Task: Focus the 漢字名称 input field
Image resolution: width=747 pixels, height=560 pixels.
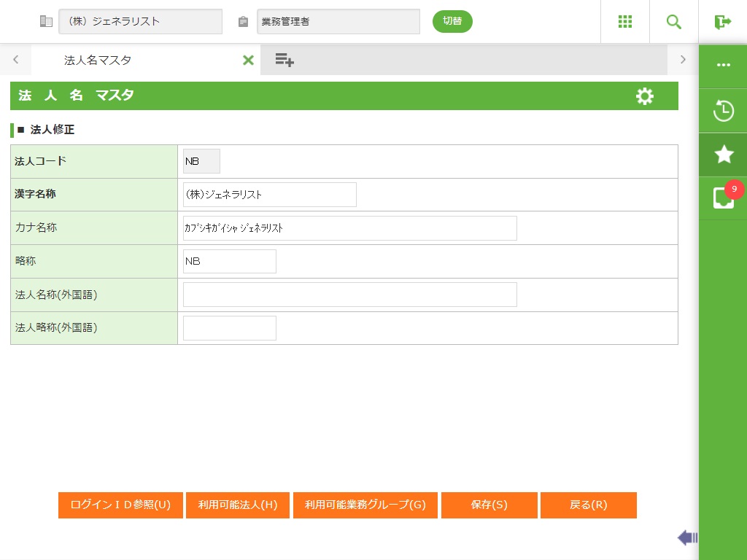Action: coord(270,195)
